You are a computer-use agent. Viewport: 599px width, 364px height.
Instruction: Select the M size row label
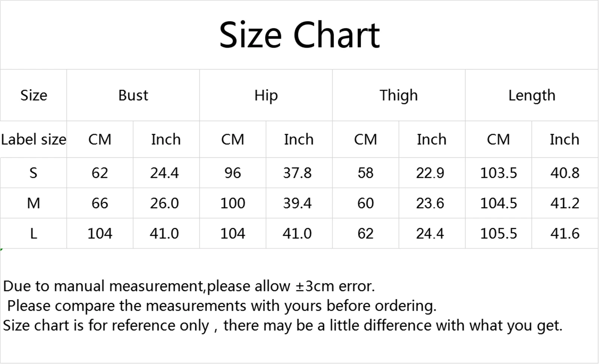33,203
